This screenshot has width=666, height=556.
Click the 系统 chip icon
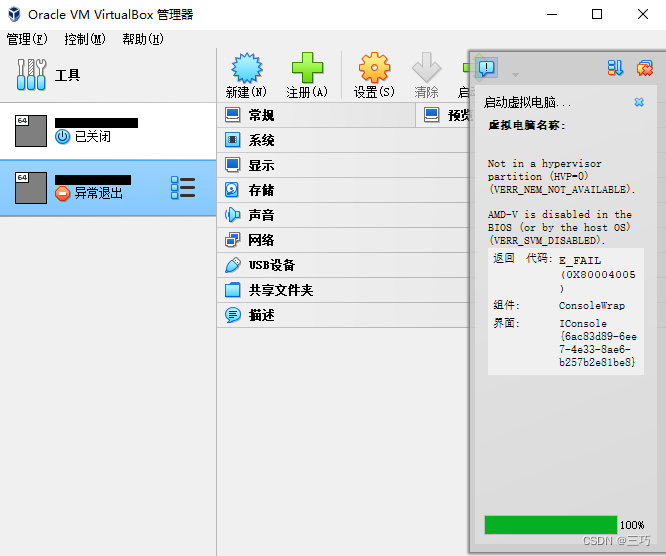(x=232, y=140)
